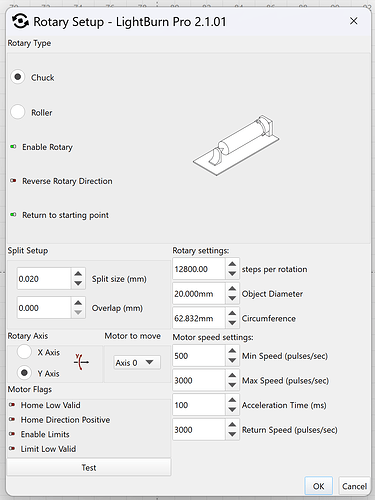Viewport: 375px width, 500px height.
Task: Decrease Acceleration Time value
Action: (232, 410)
